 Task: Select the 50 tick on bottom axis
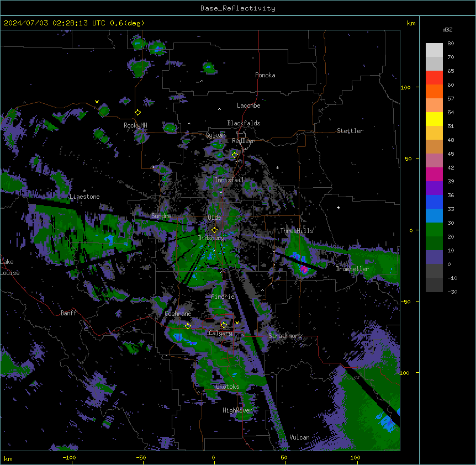coord(284,457)
